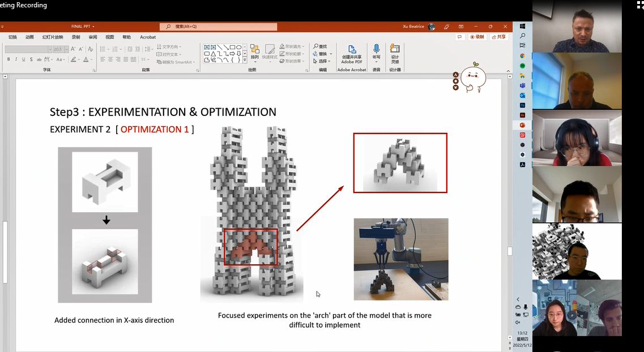Click the bottom participant video thumbnail
The height and width of the screenshot is (352, 644).
tap(577, 308)
